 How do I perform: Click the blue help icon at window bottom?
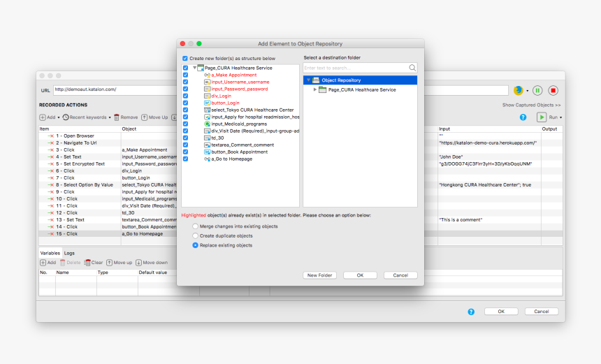pyautogui.click(x=471, y=312)
